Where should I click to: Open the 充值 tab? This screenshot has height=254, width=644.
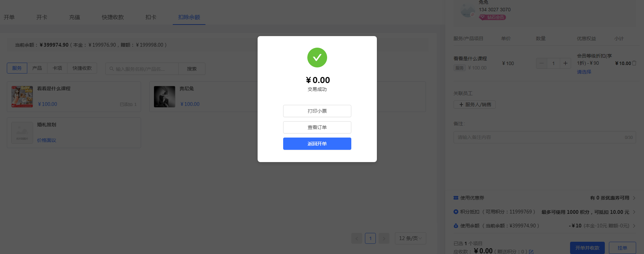(x=75, y=17)
